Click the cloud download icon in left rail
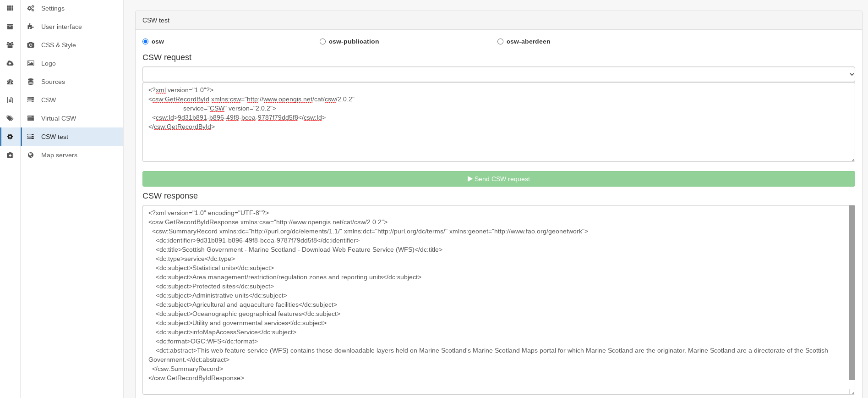 pos(10,63)
